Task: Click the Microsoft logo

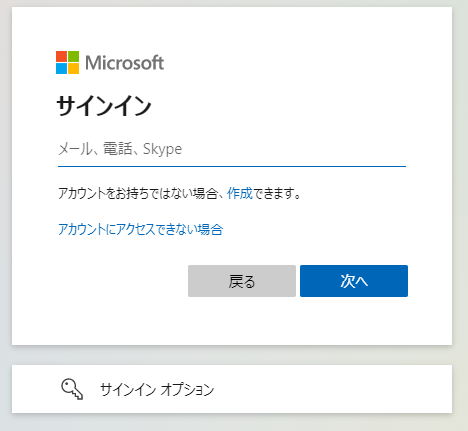Action: click(110, 62)
